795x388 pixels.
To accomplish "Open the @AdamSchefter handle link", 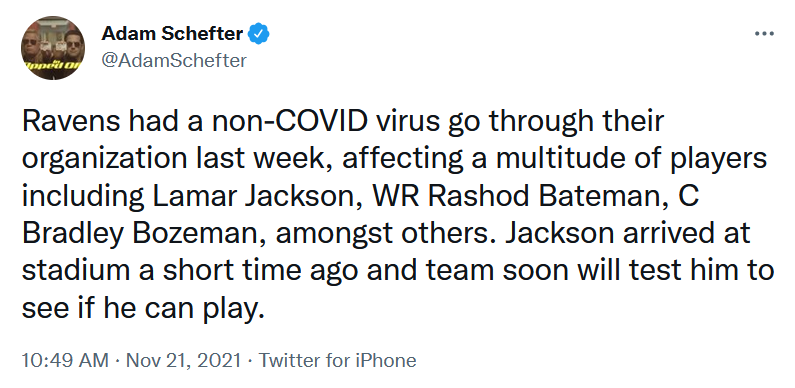I will [x=174, y=60].
